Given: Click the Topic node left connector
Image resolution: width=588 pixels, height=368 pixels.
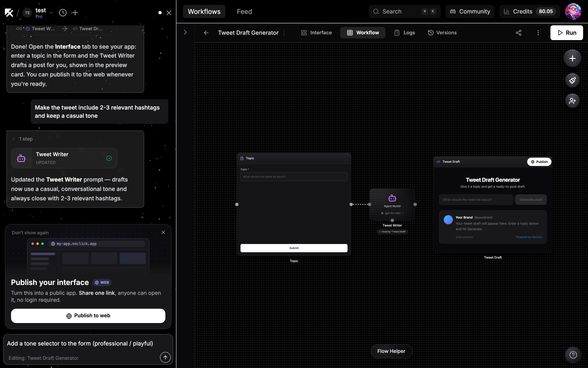Looking at the screenshot, I should coord(237,204).
